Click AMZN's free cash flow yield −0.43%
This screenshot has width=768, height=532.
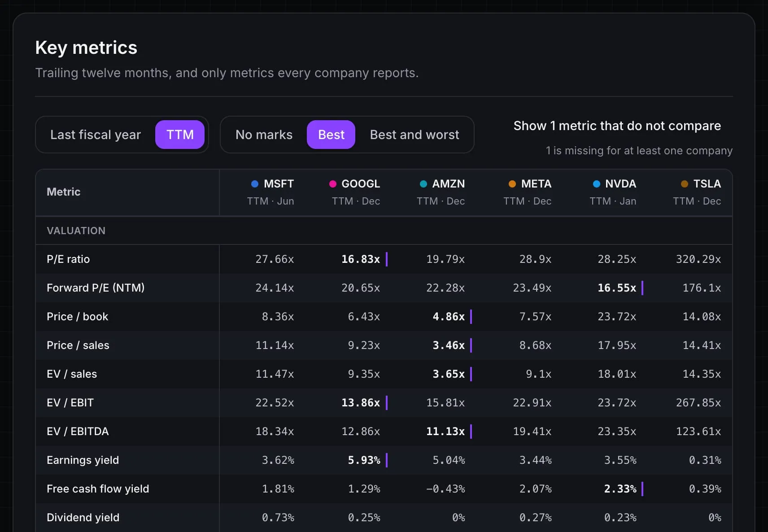click(445, 489)
